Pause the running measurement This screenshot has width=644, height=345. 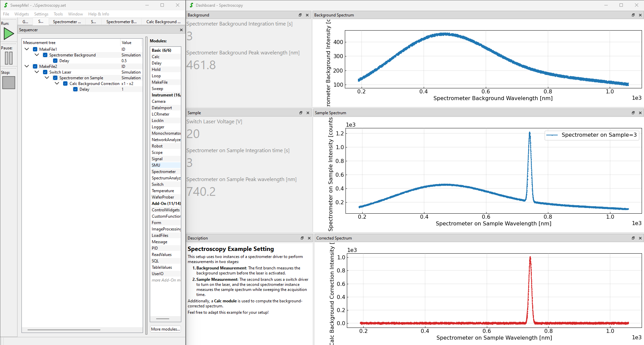[9, 58]
